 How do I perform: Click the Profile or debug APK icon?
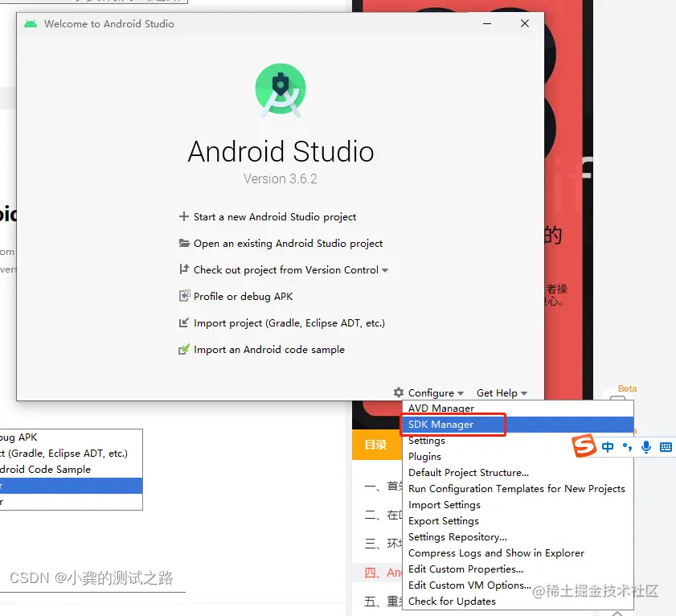click(184, 296)
